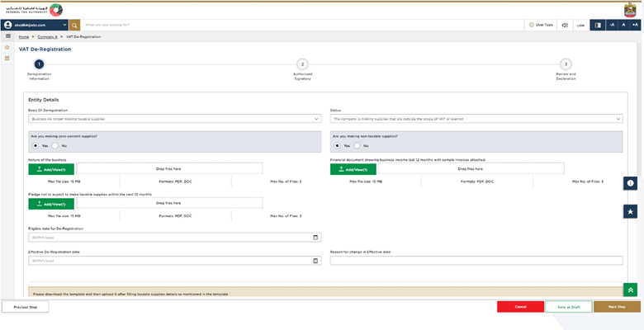This screenshot has height=330, width=644.
Task: Click the star favorites icon on the right edge
Action: coord(631,211)
